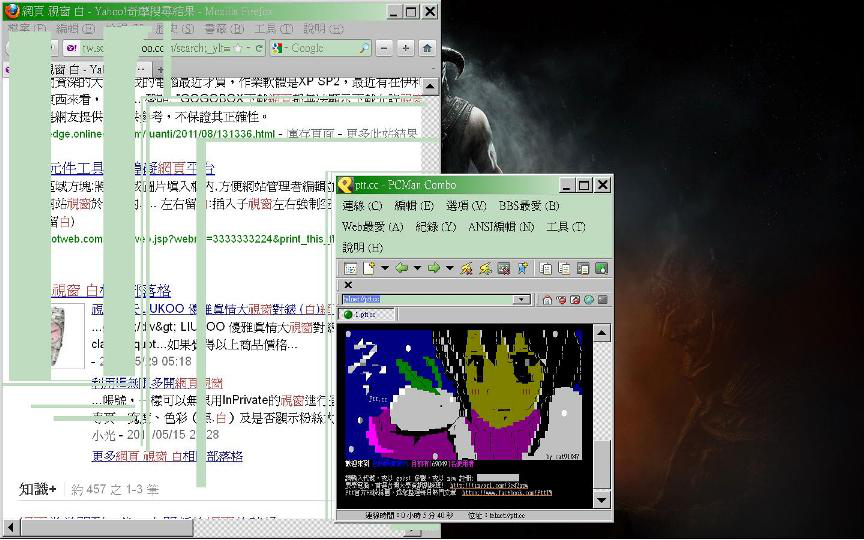Image resolution: width=864 pixels, height=540 pixels.
Task: Click the Firefox zoom out minus button
Action: click(x=384, y=48)
